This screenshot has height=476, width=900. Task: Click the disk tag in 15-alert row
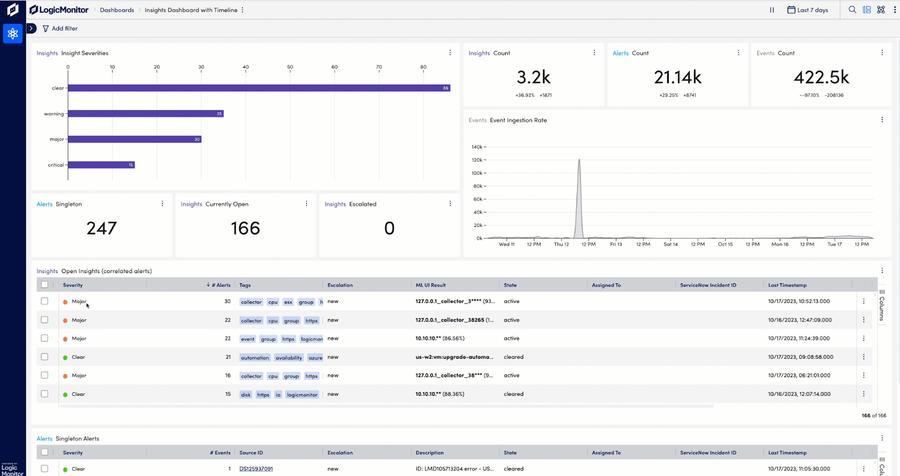246,394
